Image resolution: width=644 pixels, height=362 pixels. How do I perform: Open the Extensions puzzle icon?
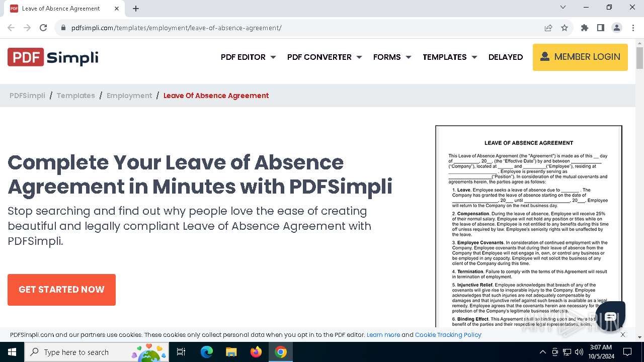point(585,28)
